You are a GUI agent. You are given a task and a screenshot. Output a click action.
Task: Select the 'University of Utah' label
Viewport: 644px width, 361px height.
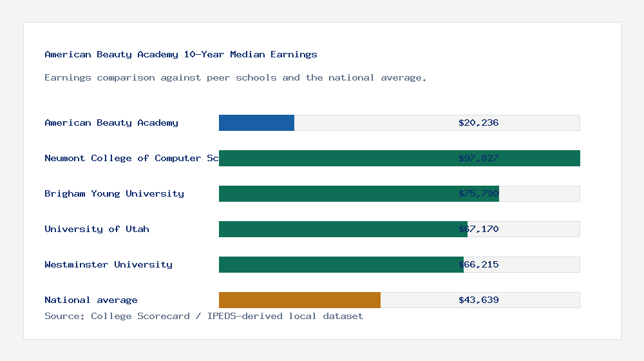point(97,229)
